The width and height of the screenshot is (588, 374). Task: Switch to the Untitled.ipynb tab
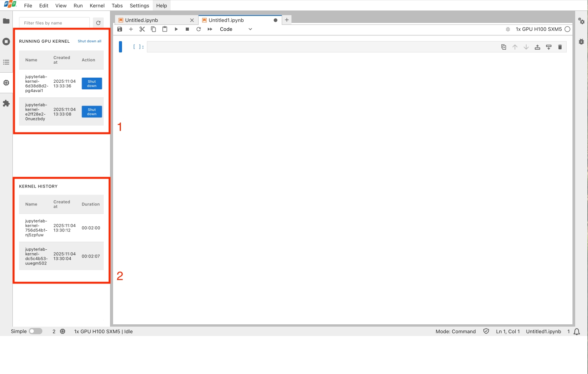(x=141, y=20)
